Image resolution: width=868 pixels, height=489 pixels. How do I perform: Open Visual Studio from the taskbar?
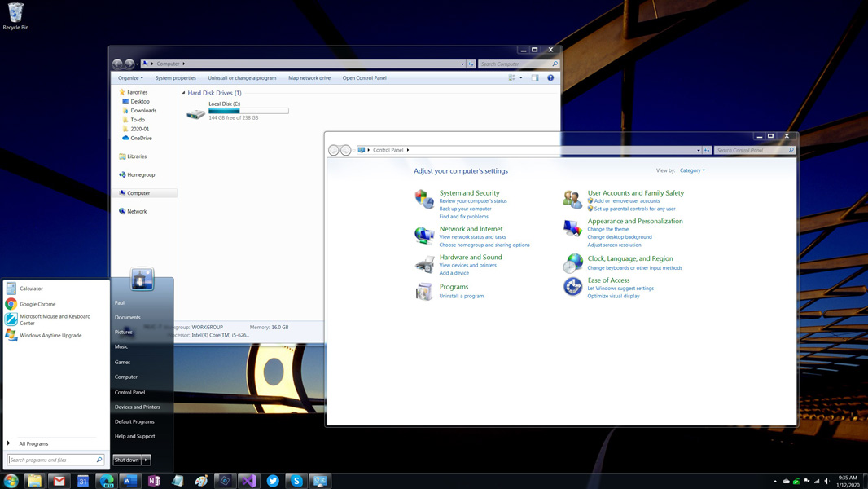coord(248,481)
